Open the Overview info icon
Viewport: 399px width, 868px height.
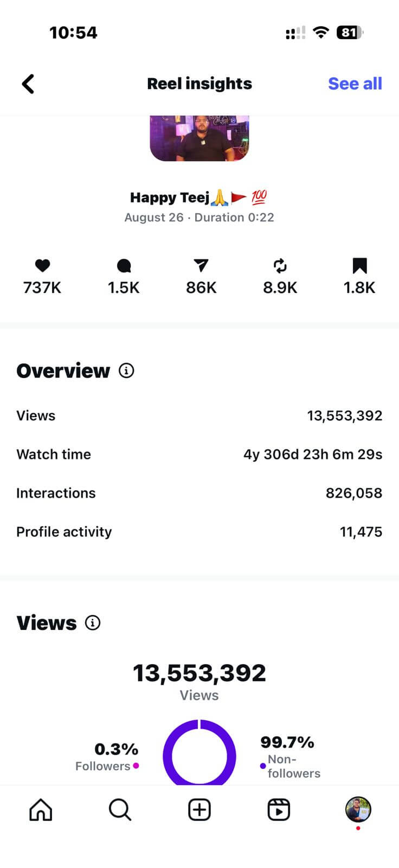click(x=126, y=371)
